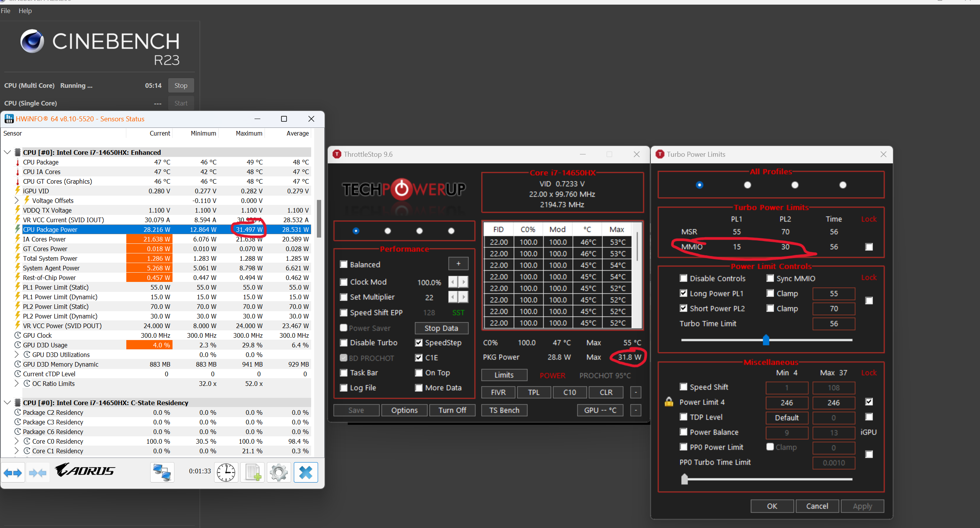Click thermometer icon of CPU Package row
This screenshot has height=528, width=980.
(x=18, y=162)
